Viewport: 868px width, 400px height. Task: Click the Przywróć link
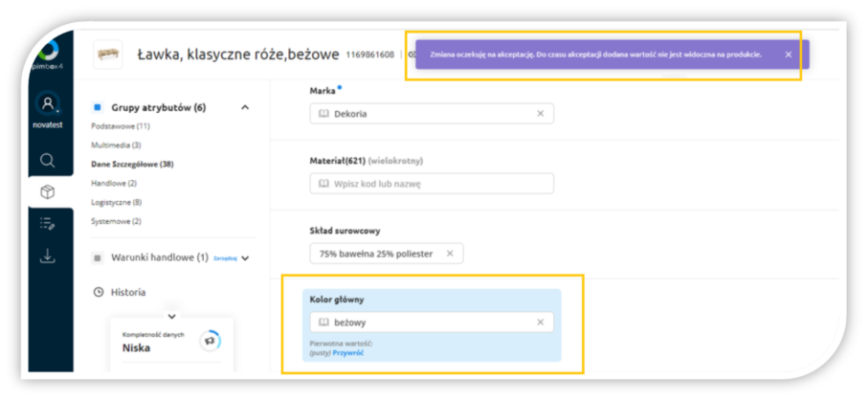click(x=347, y=353)
